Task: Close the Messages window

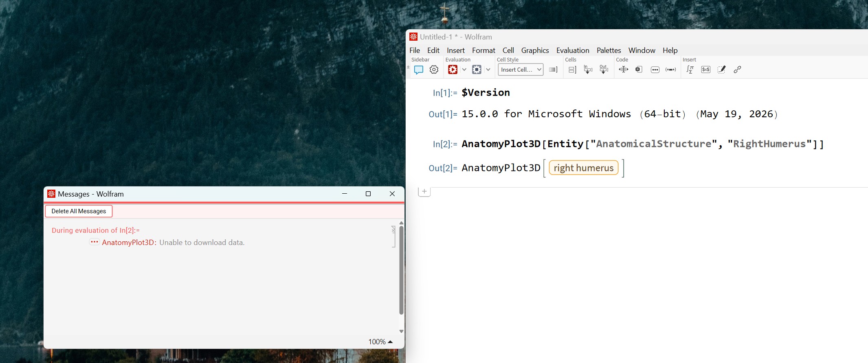Action: [x=392, y=194]
